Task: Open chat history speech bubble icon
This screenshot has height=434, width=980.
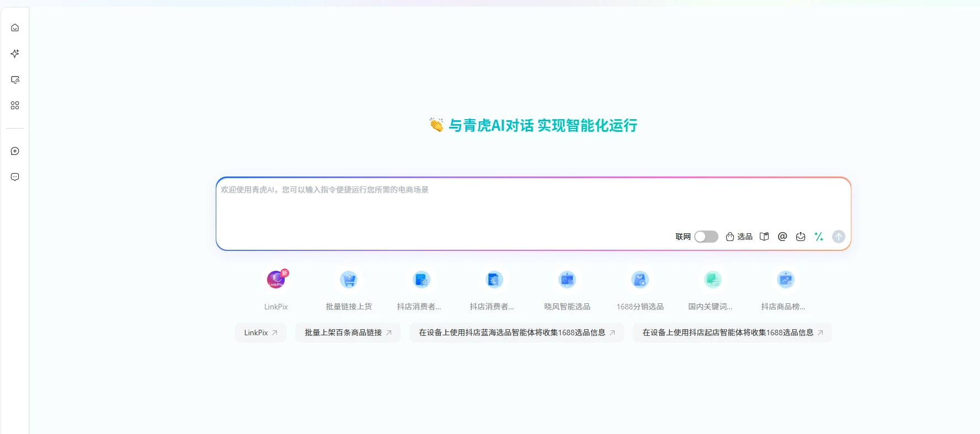Action: pos(15,177)
